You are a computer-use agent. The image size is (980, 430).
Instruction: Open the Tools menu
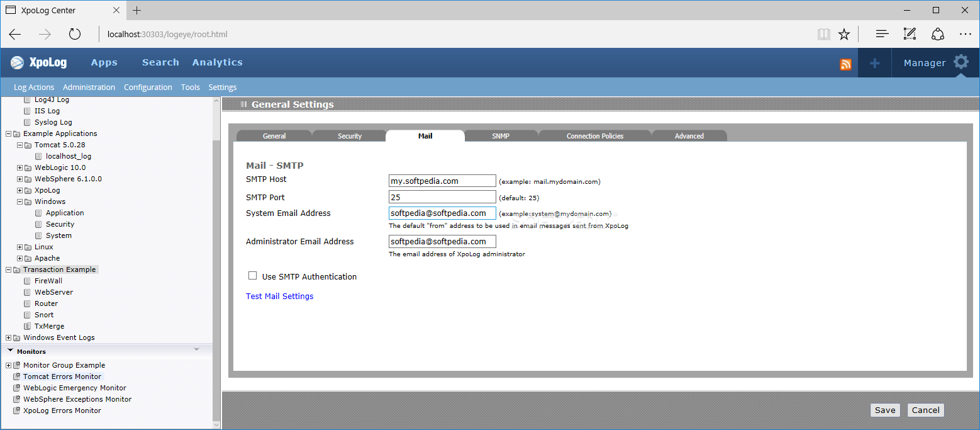pyautogui.click(x=191, y=88)
